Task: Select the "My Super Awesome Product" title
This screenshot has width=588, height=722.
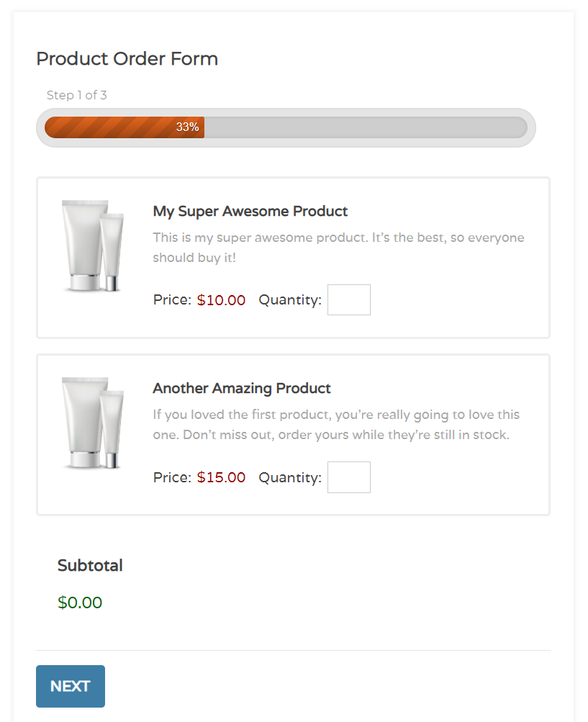Action: 250,212
